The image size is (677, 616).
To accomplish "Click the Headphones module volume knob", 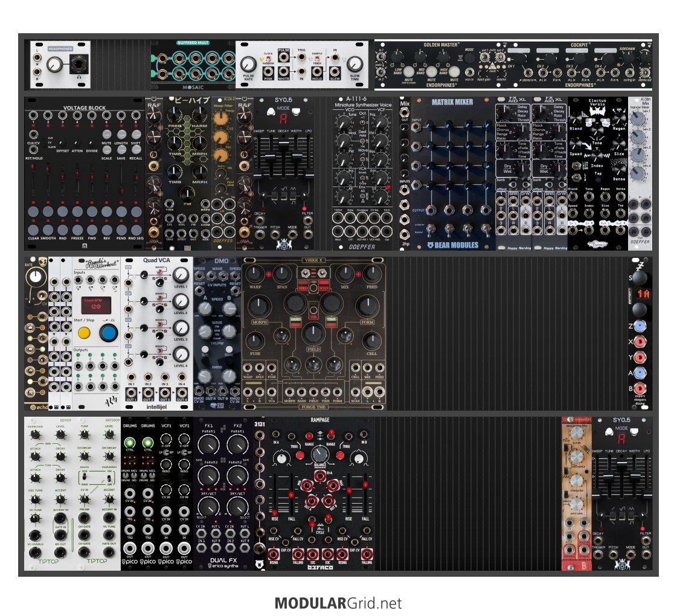I will (x=54, y=65).
